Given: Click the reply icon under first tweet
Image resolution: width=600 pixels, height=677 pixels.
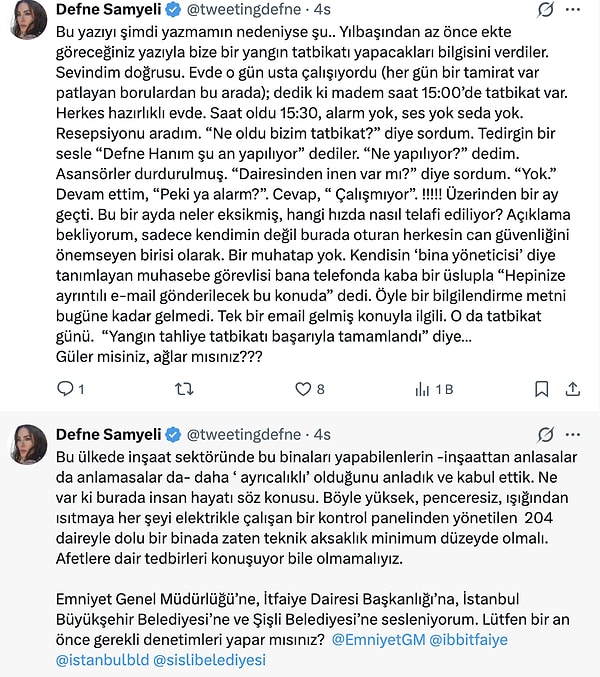Looking at the screenshot, I should click(65, 388).
